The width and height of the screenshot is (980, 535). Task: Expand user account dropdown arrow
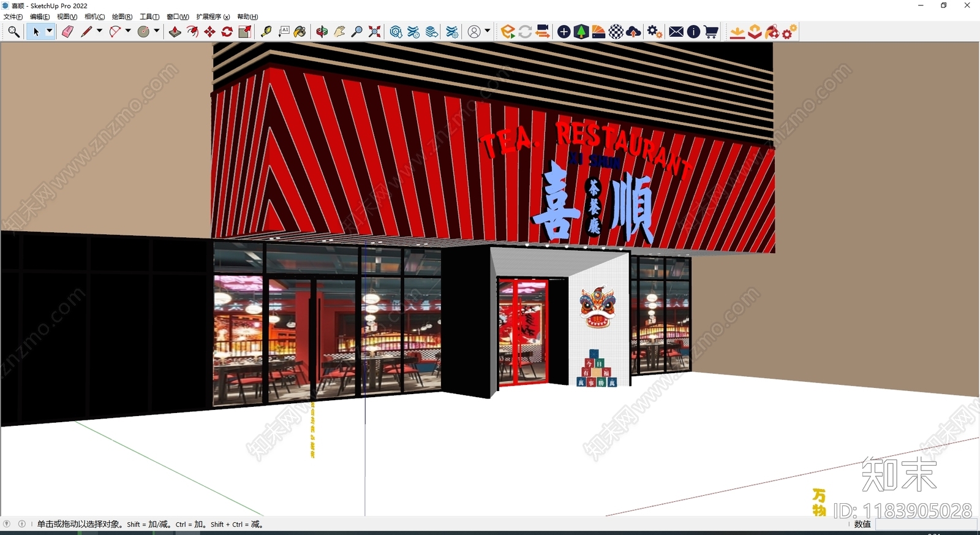tap(488, 31)
